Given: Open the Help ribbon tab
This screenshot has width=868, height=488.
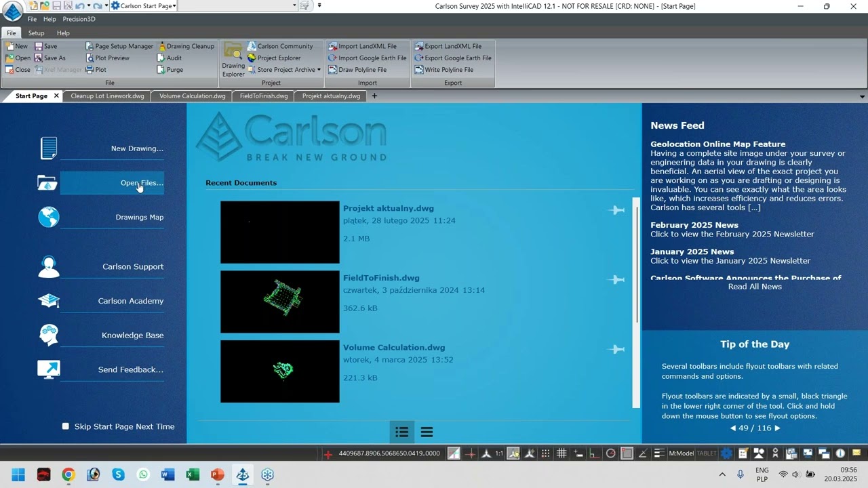Looking at the screenshot, I should pos(63,33).
